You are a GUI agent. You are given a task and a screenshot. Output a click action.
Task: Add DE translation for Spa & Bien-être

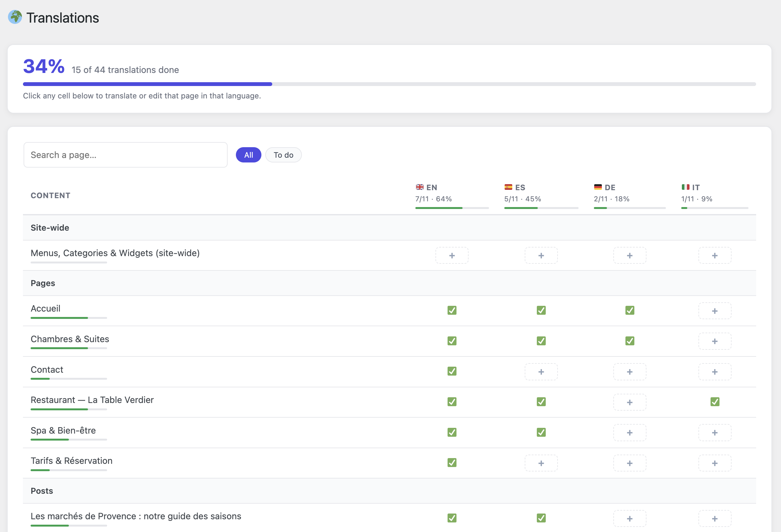point(630,433)
